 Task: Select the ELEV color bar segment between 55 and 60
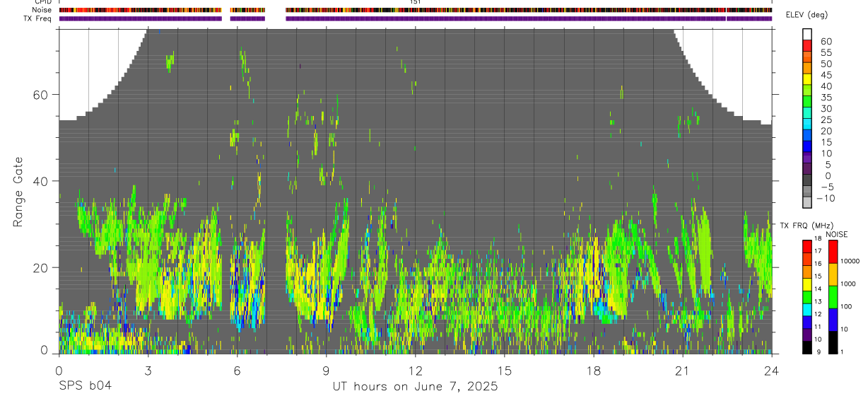pos(807,47)
